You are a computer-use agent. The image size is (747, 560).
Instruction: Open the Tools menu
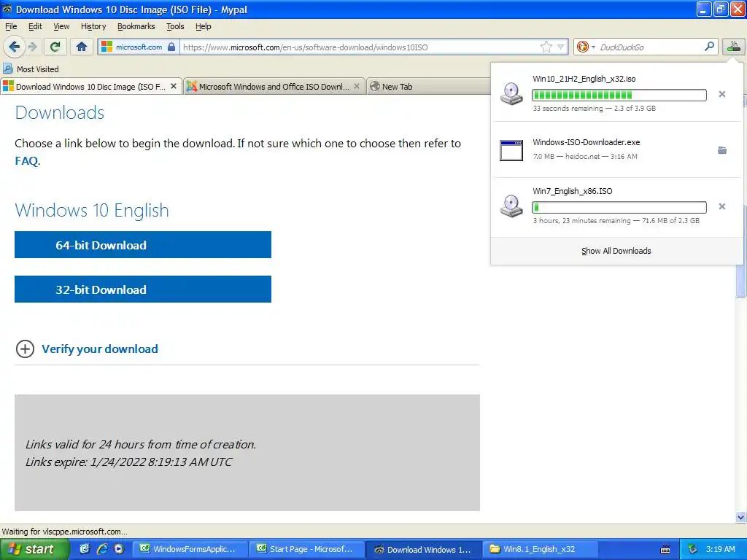tap(175, 26)
